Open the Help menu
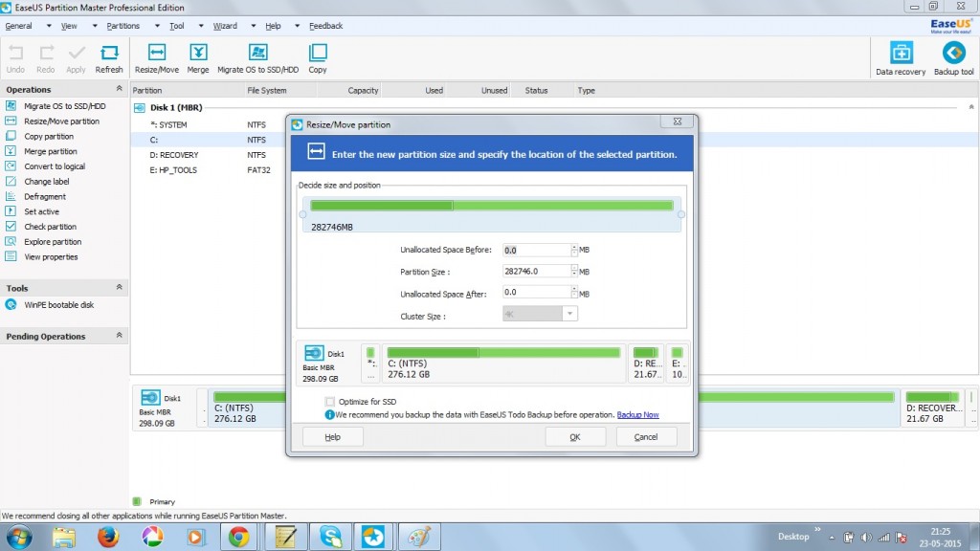The width and height of the screenshot is (980, 551). click(x=273, y=26)
